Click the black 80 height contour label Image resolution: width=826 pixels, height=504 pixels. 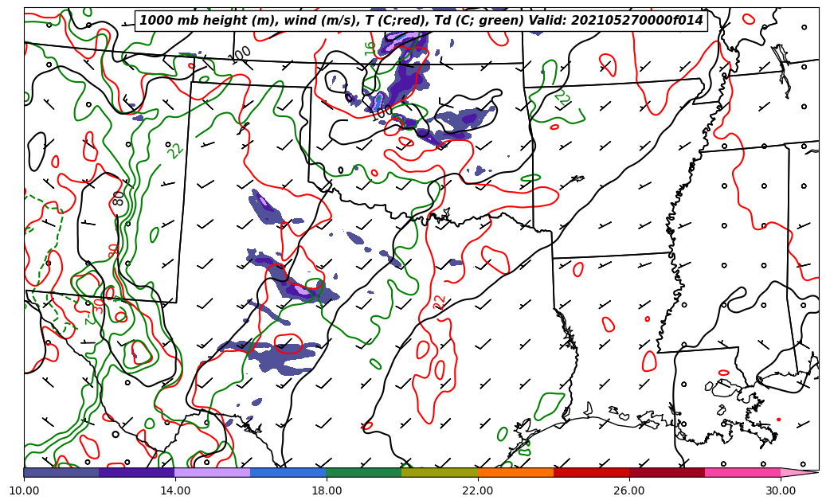[x=119, y=197]
